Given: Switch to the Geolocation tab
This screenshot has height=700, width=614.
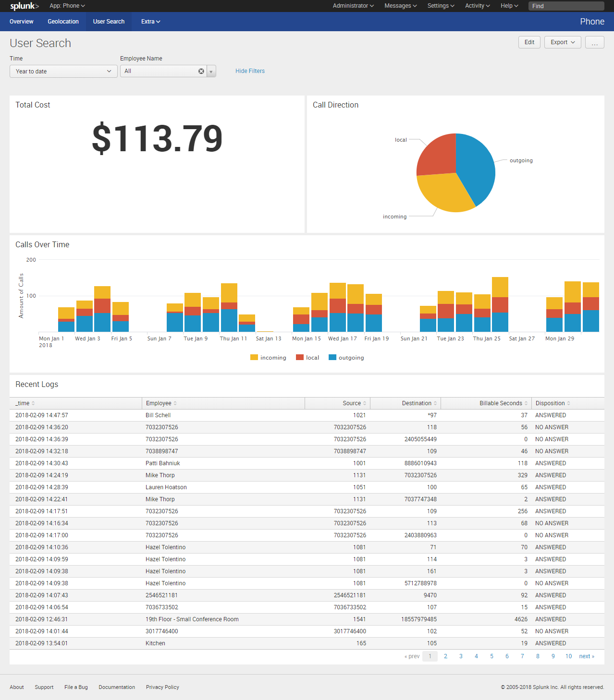Looking at the screenshot, I should tap(63, 22).
